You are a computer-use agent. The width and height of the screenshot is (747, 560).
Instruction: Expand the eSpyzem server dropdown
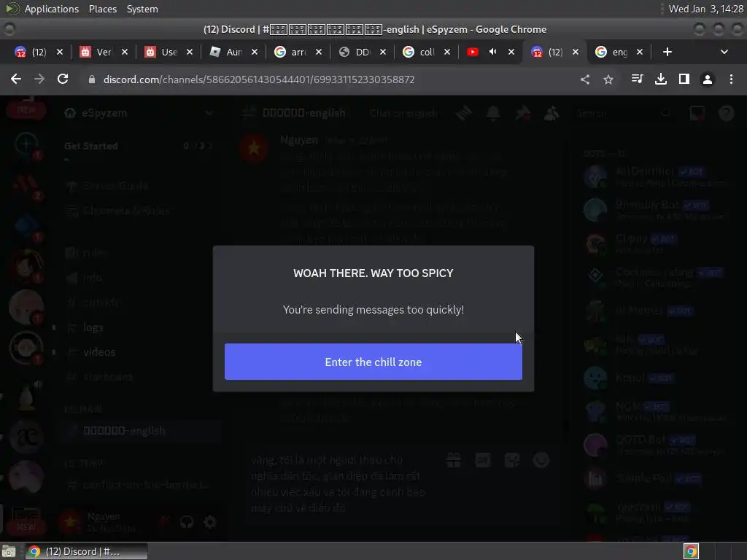point(209,113)
